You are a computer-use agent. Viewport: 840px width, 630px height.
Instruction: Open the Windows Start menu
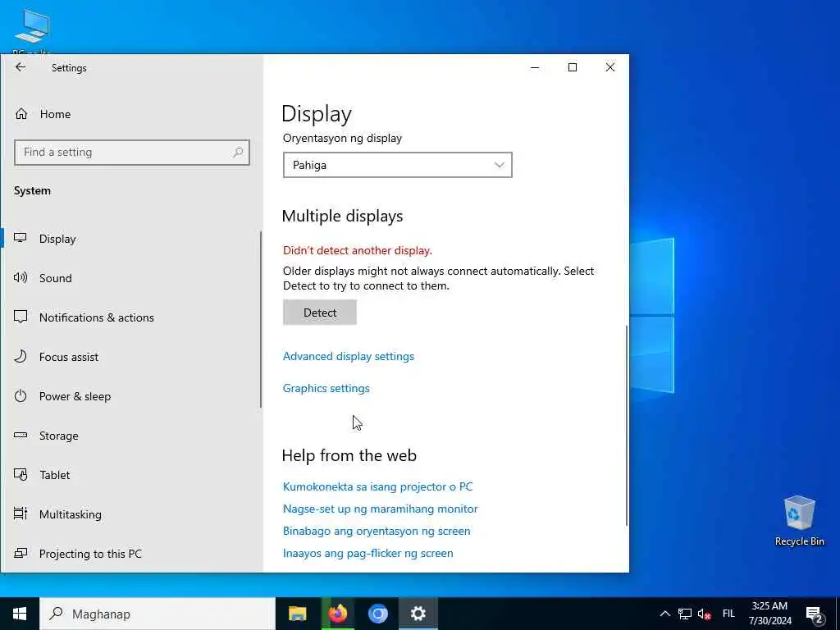(x=20, y=614)
